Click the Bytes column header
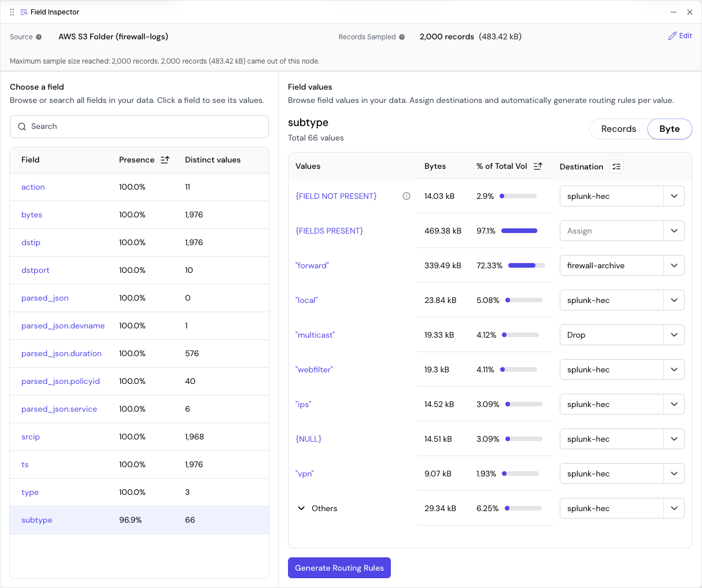This screenshot has height=588, width=702. [x=435, y=166]
